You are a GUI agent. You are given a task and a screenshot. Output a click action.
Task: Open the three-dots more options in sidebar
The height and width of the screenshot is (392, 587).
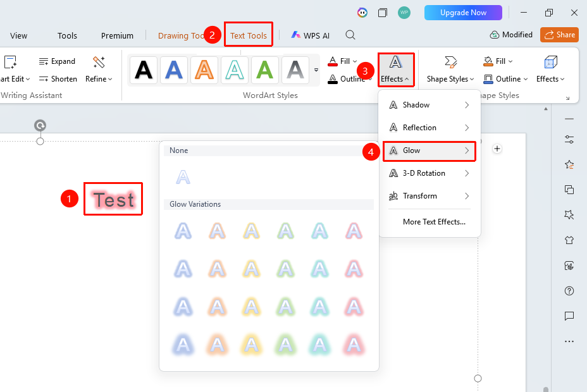click(x=569, y=341)
